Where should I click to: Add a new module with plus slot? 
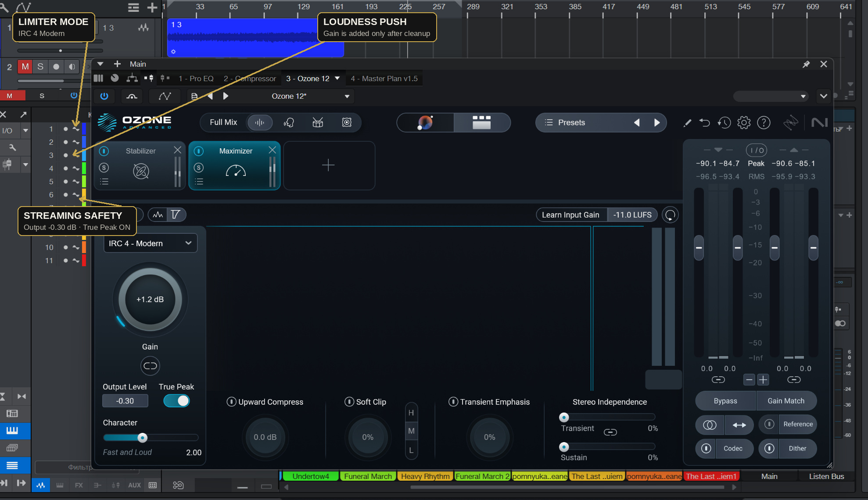329,165
